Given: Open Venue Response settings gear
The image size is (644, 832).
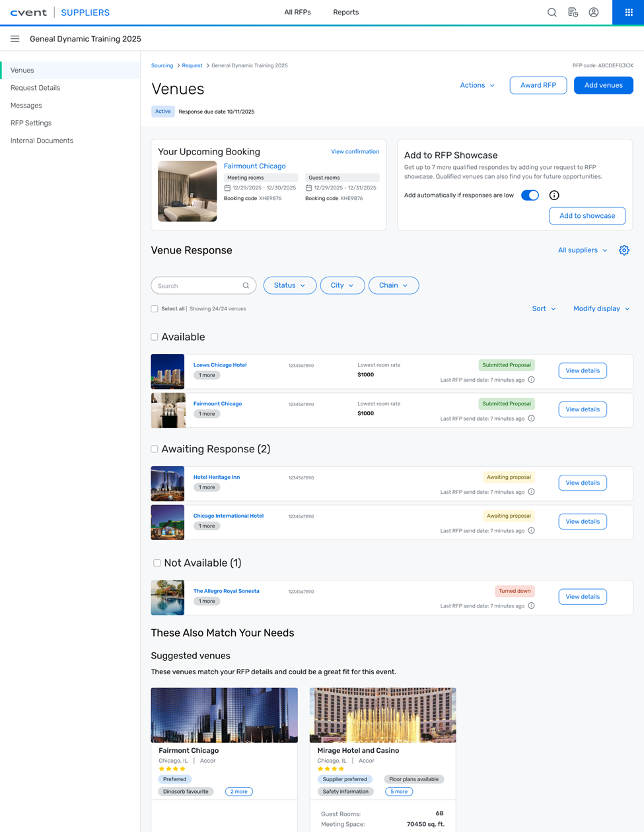Looking at the screenshot, I should point(624,250).
